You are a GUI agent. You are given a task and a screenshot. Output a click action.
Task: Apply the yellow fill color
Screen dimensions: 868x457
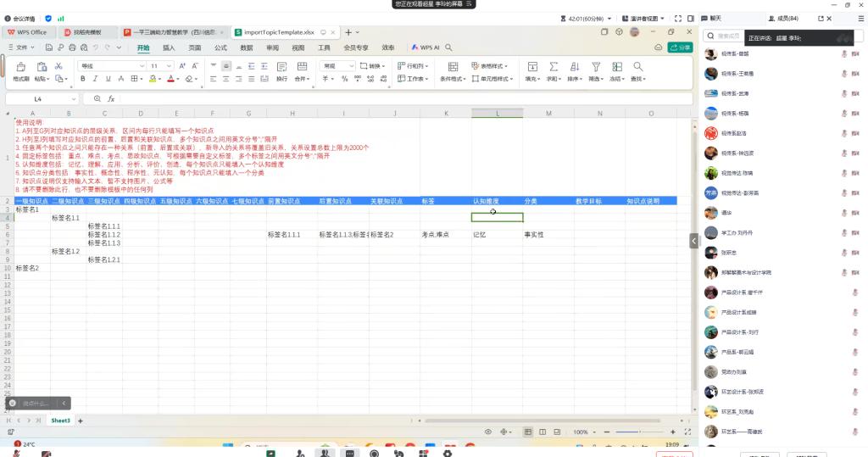pos(153,79)
